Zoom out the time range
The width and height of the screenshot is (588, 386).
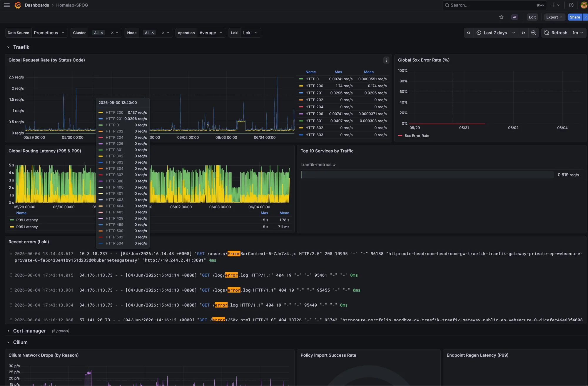click(534, 33)
